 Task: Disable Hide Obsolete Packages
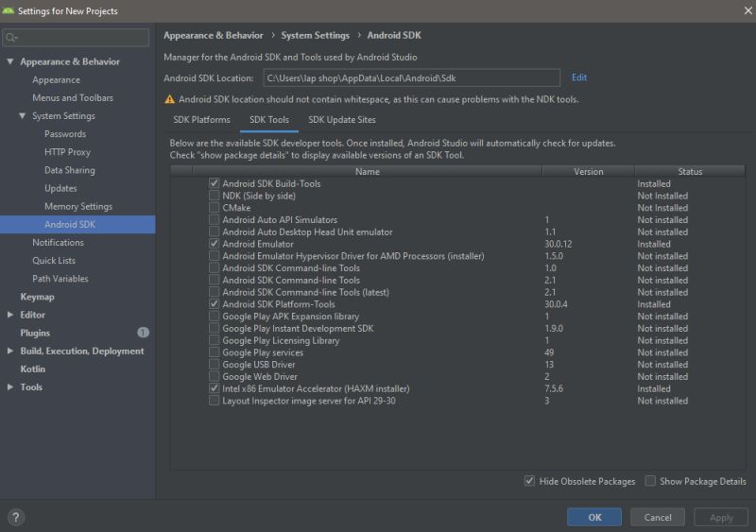[529, 481]
